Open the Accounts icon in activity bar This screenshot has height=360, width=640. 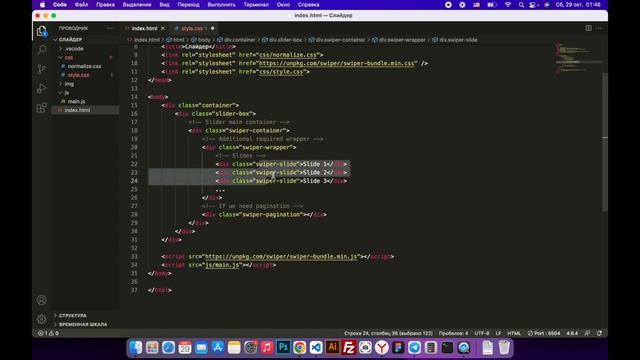click(41, 300)
